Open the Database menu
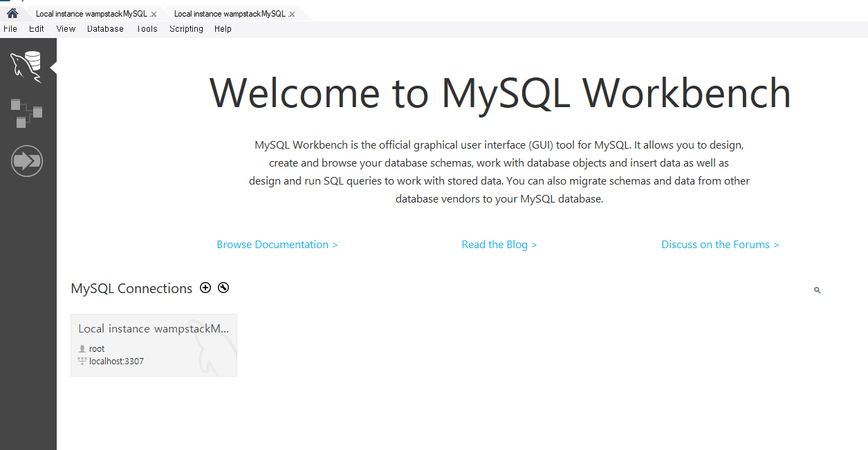 [x=105, y=28]
